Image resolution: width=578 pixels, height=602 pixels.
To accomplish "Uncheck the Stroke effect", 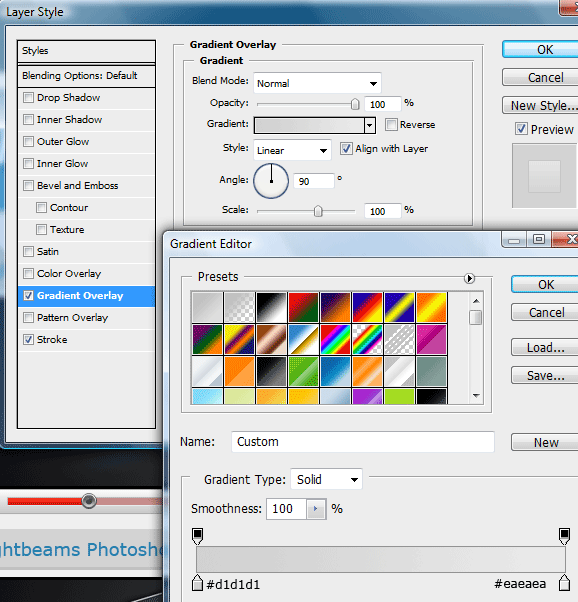I will tap(28, 339).
